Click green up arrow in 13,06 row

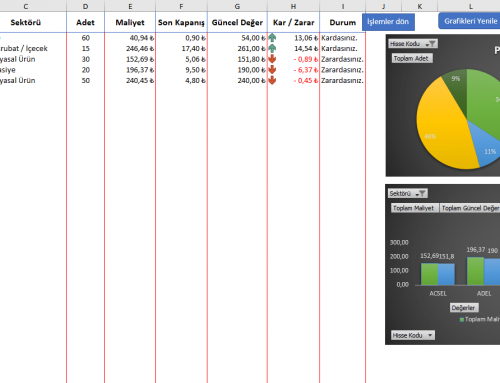[x=272, y=38]
